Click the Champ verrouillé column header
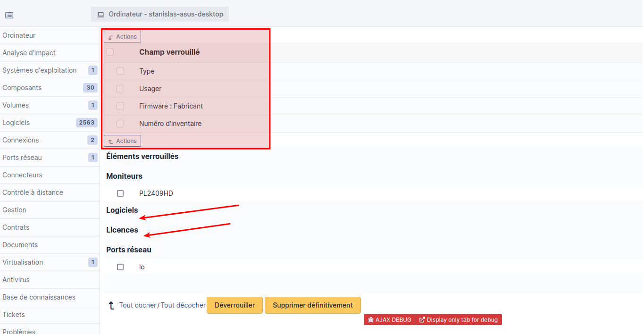 click(169, 52)
